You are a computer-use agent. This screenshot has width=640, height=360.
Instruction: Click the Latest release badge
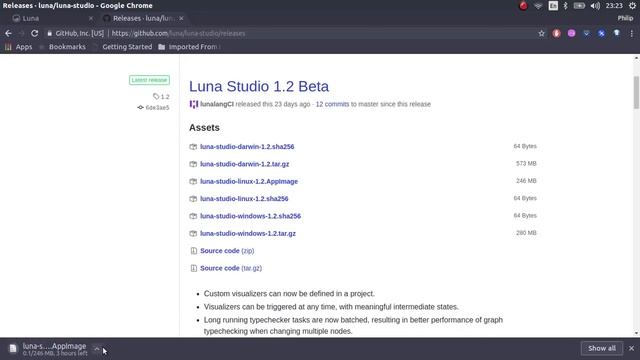149,80
